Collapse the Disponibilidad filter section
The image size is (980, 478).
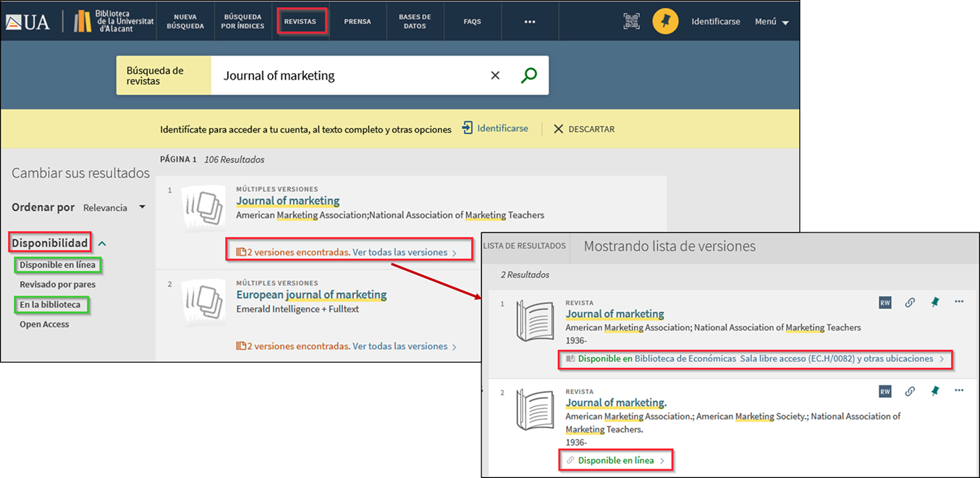[102, 244]
